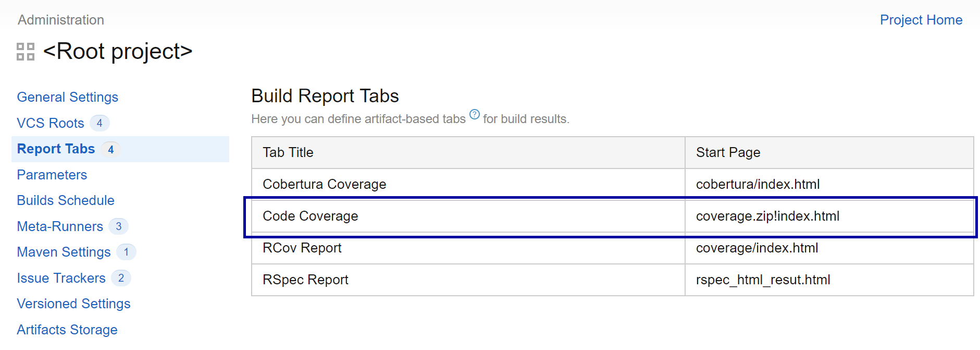The height and width of the screenshot is (350, 980).
Task: Open Meta-Runners section
Action: point(60,226)
